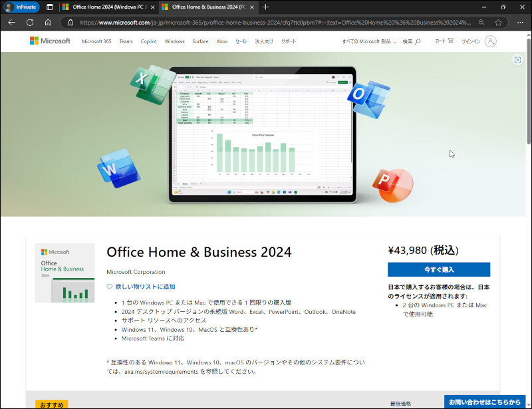Open browser Settings and more menu
The image size is (532, 409).
tap(520, 23)
